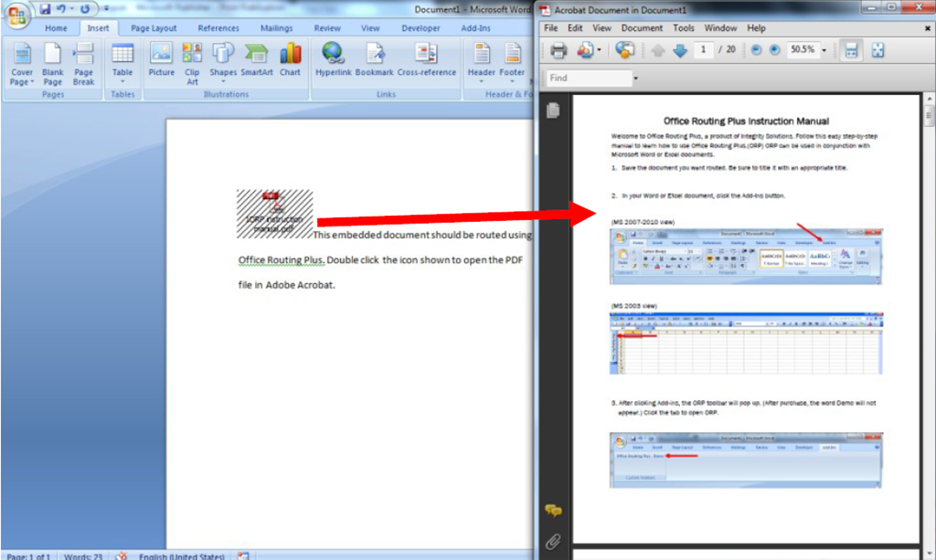The height and width of the screenshot is (560, 936).
Task: Click the 'Page: 1 of 1' status bar entry
Action: click(x=28, y=556)
